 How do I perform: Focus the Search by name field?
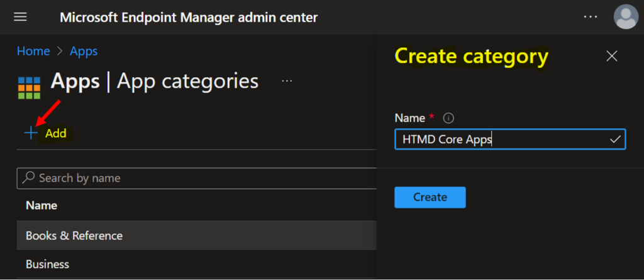click(197, 178)
